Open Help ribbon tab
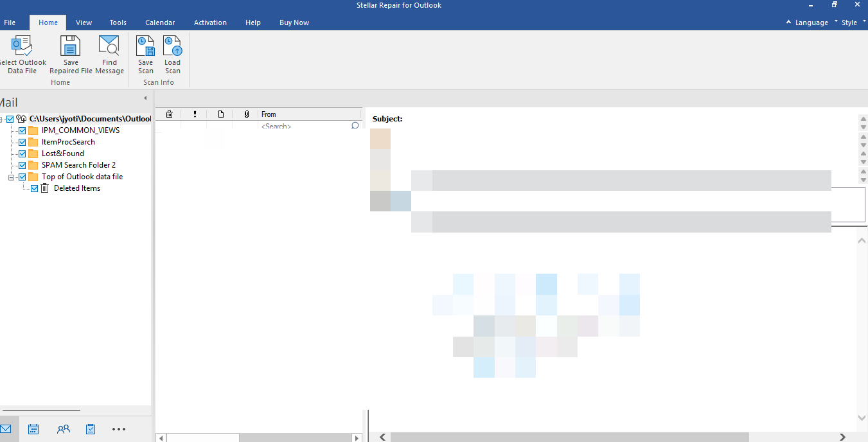Screen dimensions: 868x442 pos(253,22)
